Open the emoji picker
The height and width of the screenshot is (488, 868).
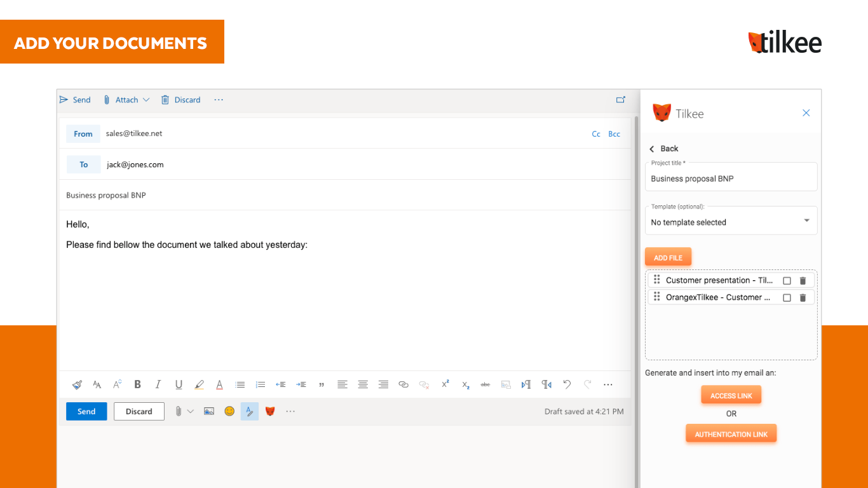point(229,411)
